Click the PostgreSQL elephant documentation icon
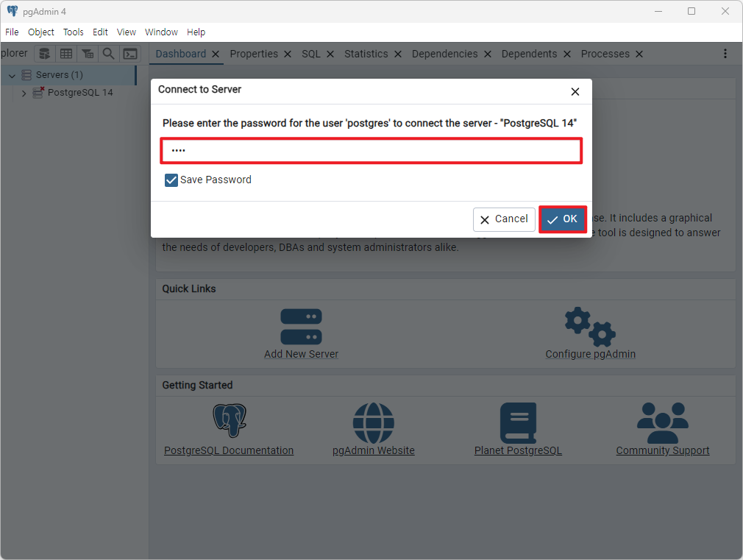This screenshot has width=743, height=560. (230, 421)
